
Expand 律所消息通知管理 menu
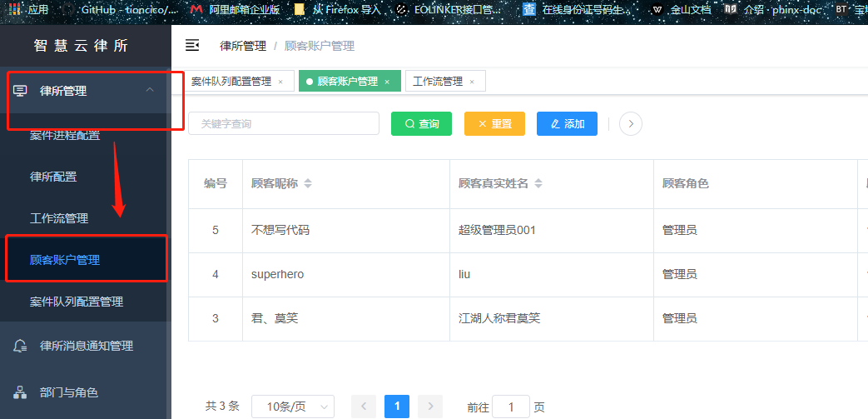coord(86,346)
